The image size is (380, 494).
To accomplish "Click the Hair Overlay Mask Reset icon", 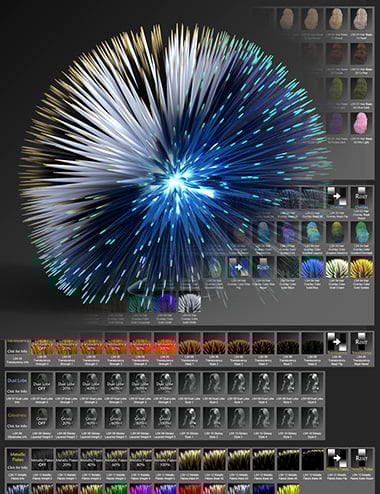I will (x=361, y=198).
